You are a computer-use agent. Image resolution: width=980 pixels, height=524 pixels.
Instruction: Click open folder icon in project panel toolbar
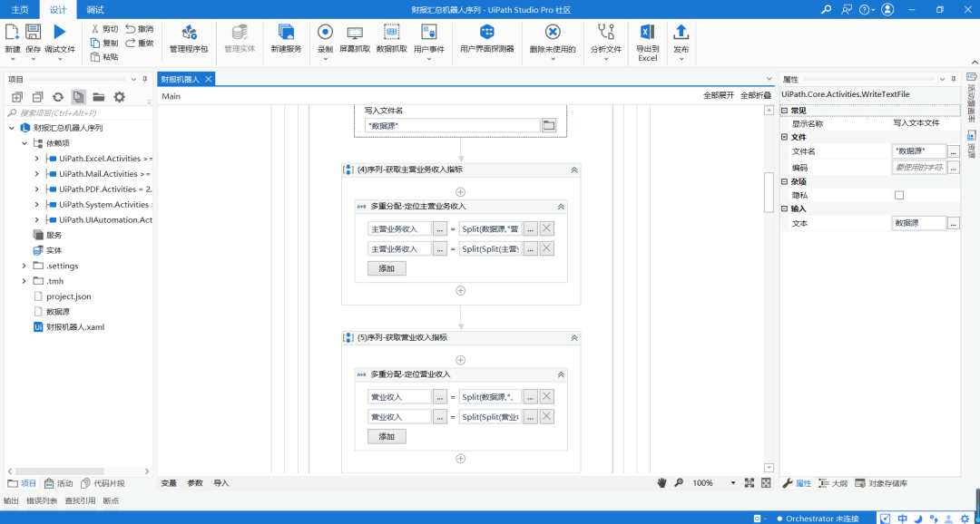(98, 97)
